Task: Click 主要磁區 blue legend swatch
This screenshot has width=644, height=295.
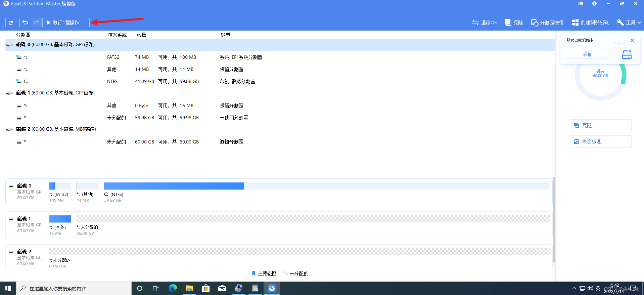Action: tap(254, 273)
